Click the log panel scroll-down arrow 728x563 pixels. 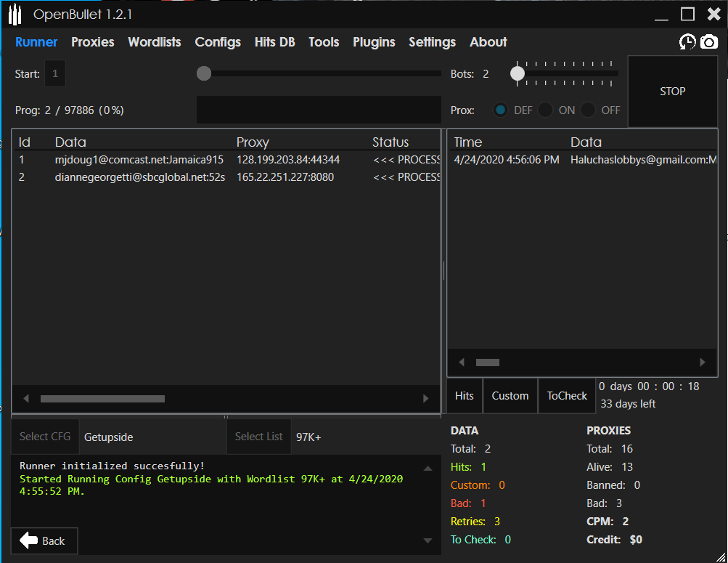(x=428, y=540)
